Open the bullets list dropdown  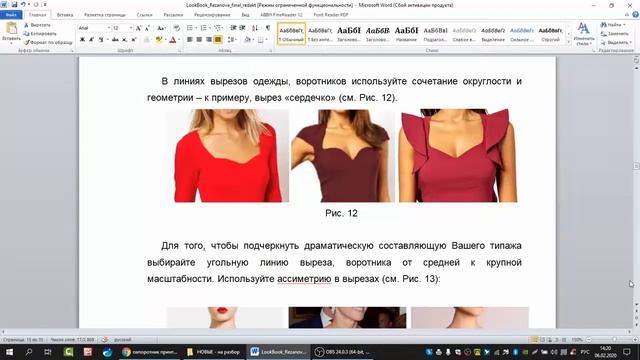tap(196, 28)
